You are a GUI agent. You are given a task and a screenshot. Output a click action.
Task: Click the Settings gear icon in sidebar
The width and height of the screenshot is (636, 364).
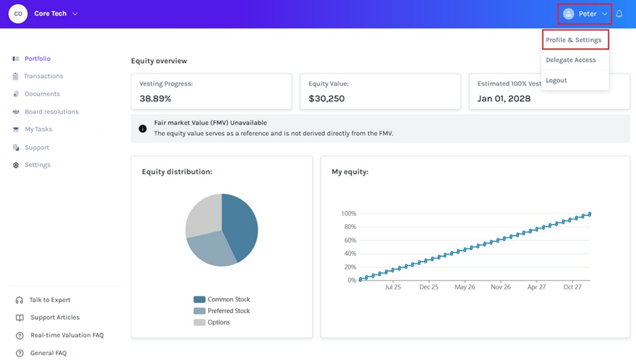(16, 165)
